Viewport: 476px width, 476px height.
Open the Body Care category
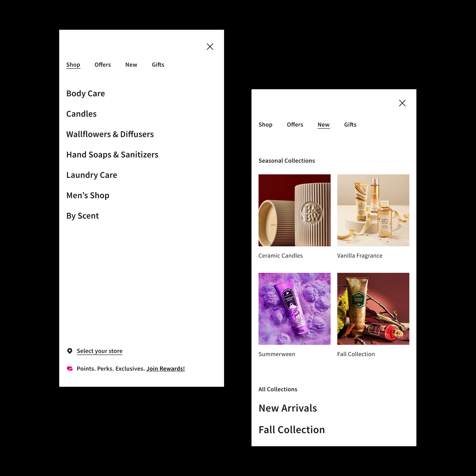click(x=86, y=93)
